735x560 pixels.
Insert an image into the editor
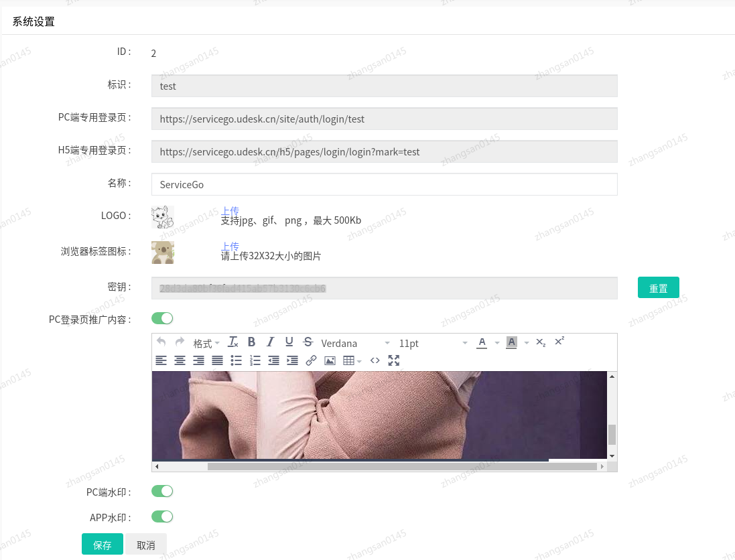329,360
